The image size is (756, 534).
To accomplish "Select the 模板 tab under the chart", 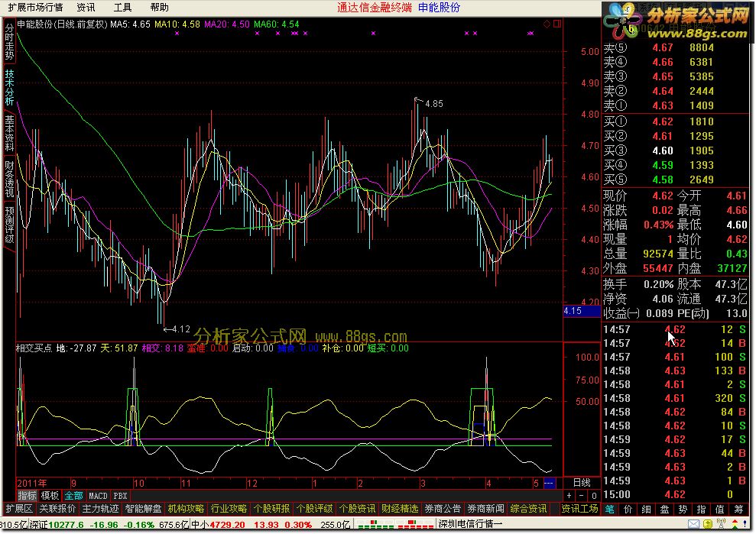I will coord(50,496).
